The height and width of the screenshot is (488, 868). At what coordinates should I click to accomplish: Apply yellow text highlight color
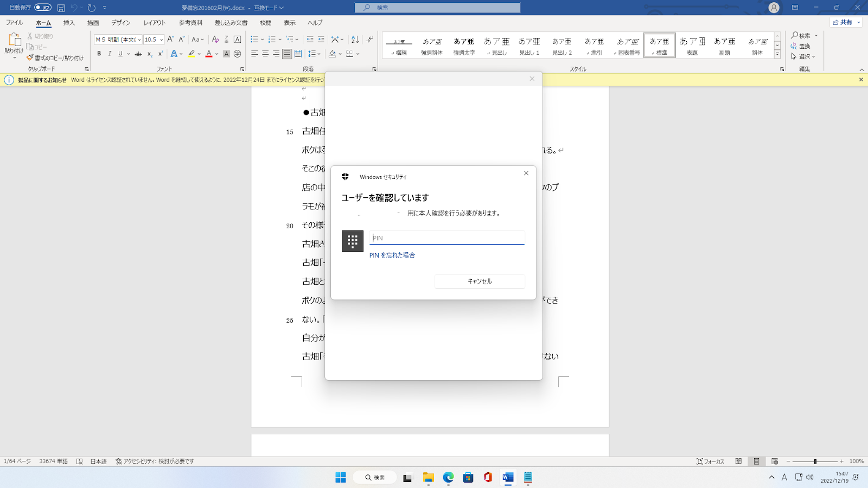192,54
